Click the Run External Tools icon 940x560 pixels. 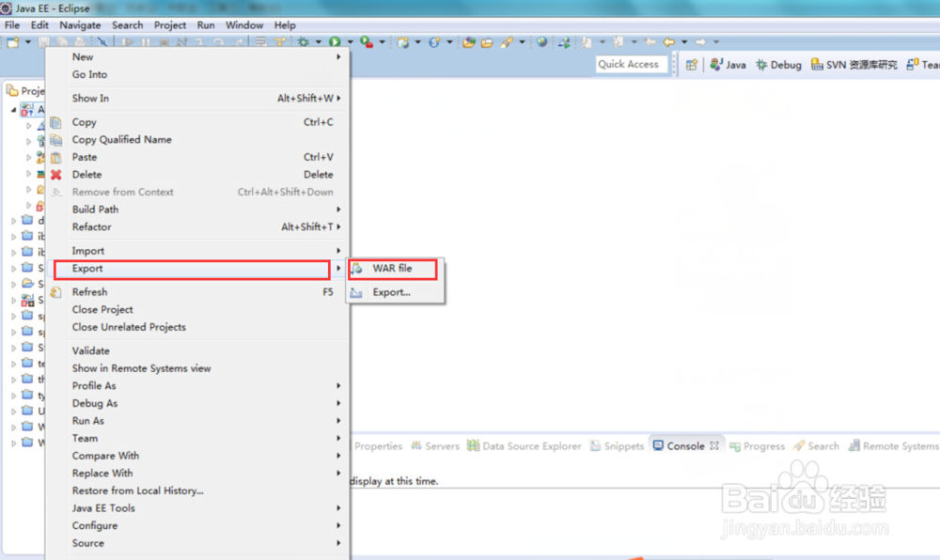coord(367,42)
